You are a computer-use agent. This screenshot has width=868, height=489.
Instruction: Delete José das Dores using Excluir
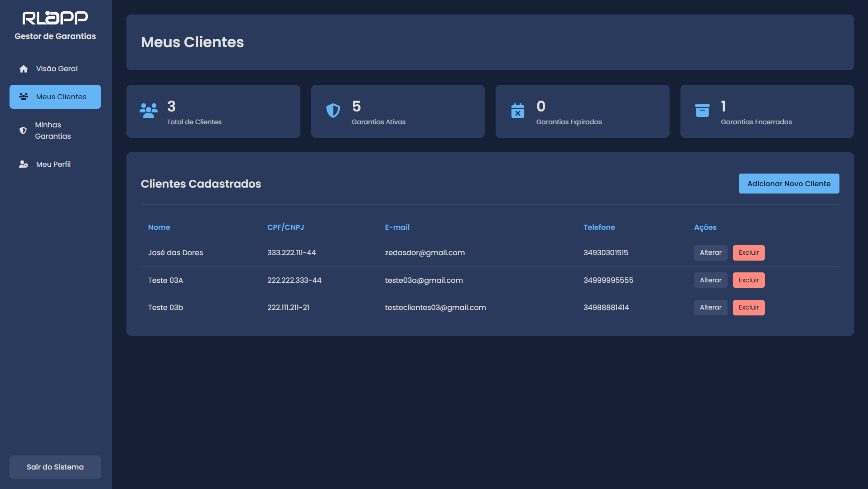click(748, 253)
